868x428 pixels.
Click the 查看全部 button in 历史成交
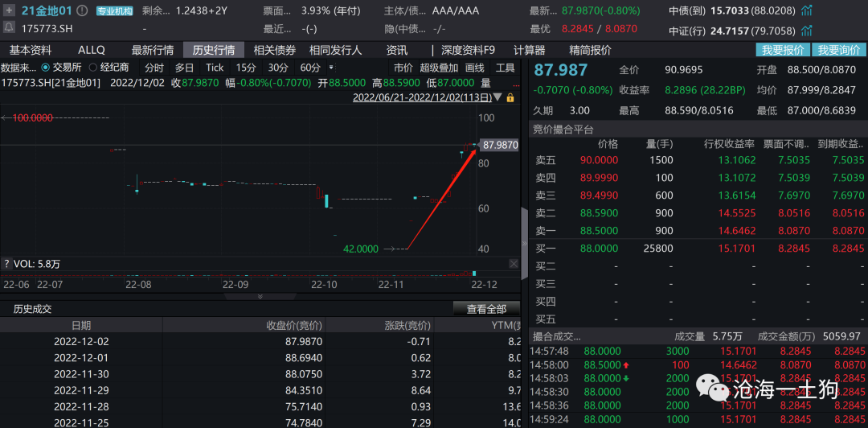486,309
